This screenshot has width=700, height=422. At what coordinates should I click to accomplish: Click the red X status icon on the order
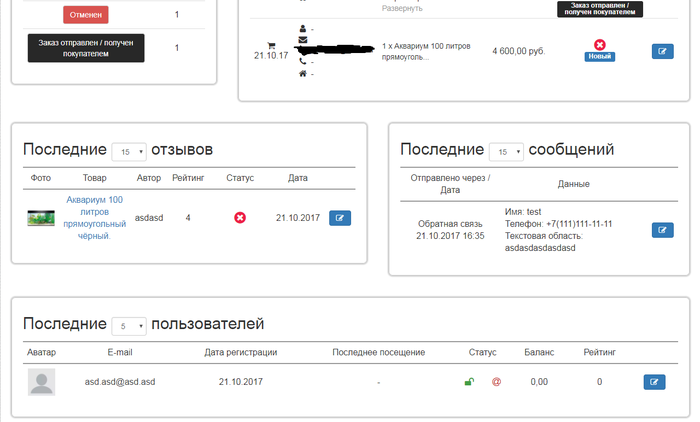(599, 44)
